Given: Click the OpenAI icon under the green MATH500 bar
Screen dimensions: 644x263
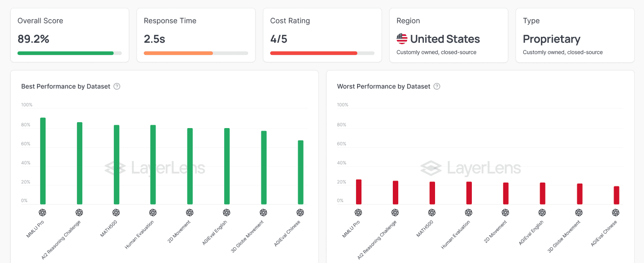Looking at the screenshot, I should [116, 212].
